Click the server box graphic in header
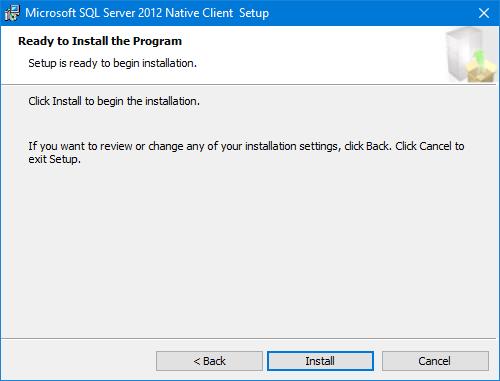Viewport: 500px width, 381px height. (x=471, y=55)
